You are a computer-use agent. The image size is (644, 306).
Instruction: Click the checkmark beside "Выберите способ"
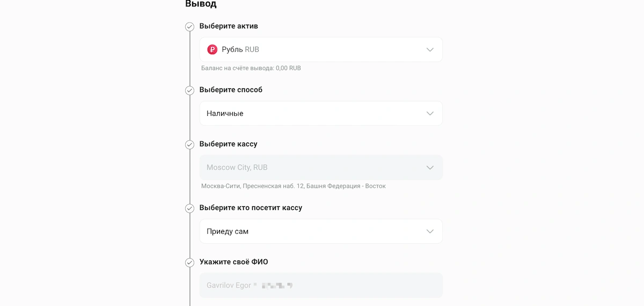[189, 91]
